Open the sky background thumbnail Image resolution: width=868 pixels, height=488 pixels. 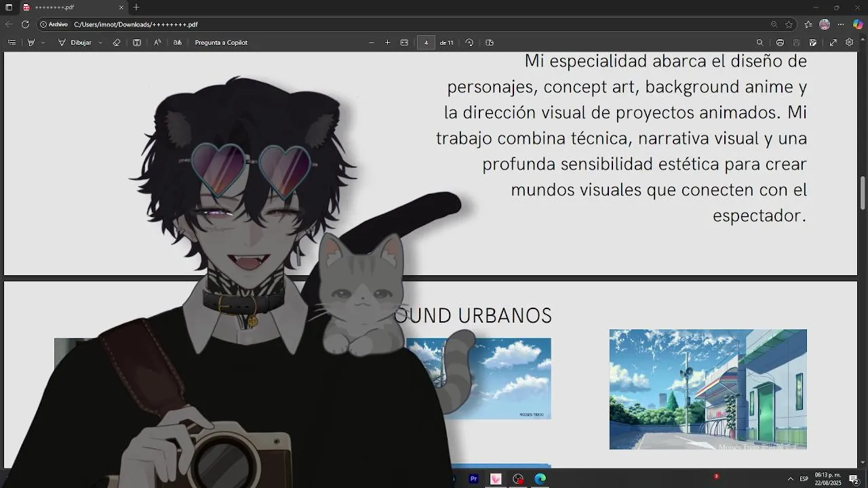[478, 379]
